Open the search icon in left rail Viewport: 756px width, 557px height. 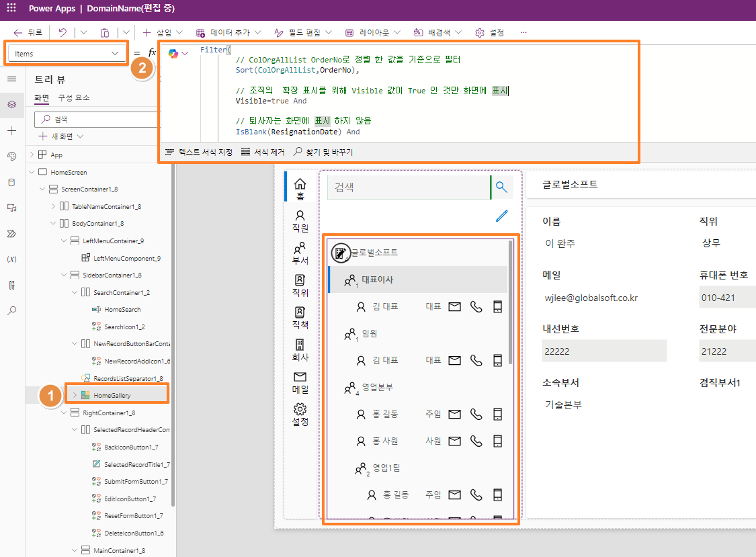(x=12, y=310)
